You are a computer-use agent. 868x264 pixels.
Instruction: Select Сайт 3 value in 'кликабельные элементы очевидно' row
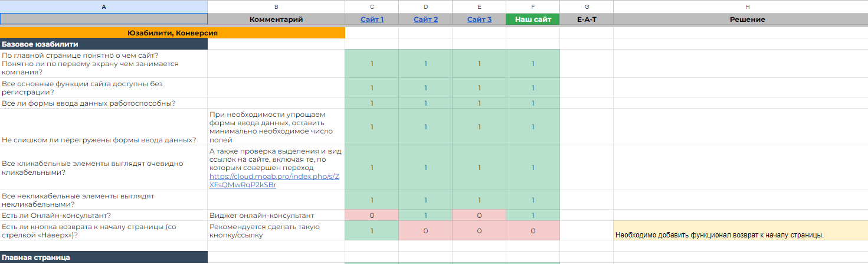(479, 168)
